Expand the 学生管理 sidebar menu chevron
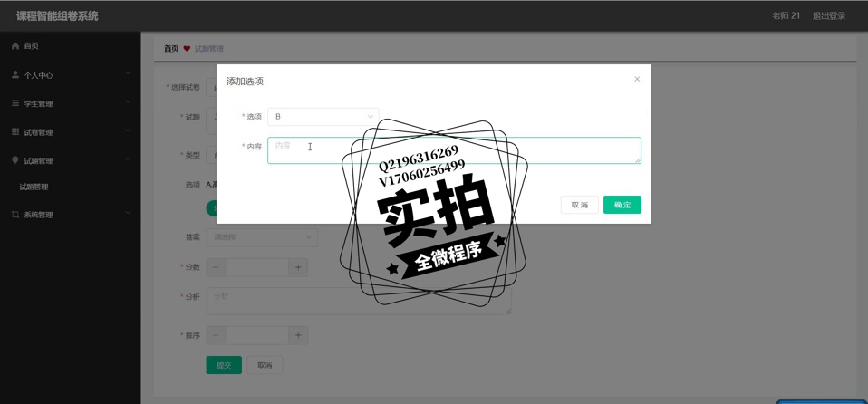The image size is (868, 404). [x=128, y=101]
